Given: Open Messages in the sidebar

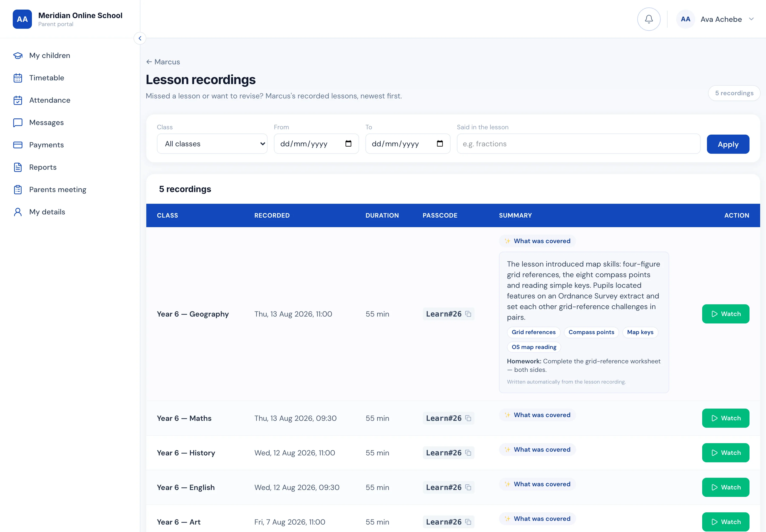Looking at the screenshot, I should [x=46, y=122].
